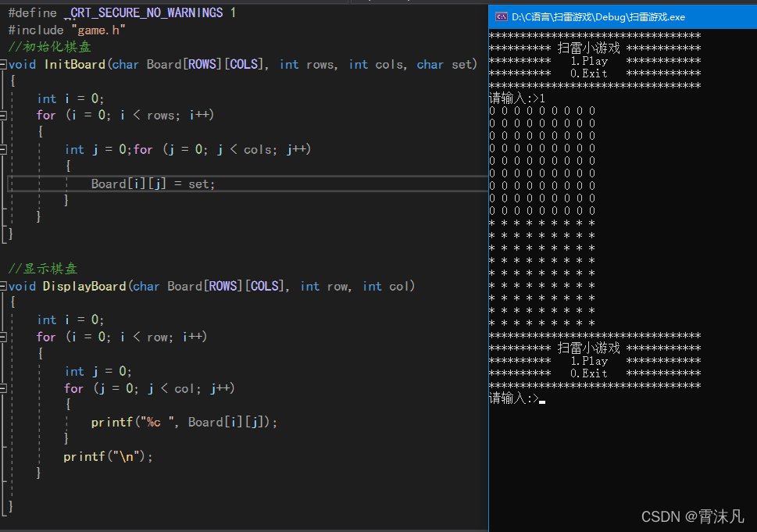Image resolution: width=757 pixels, height=532 pixels.
Task: Click the //初始化棋盘 comment
Action: pos(50,47)
